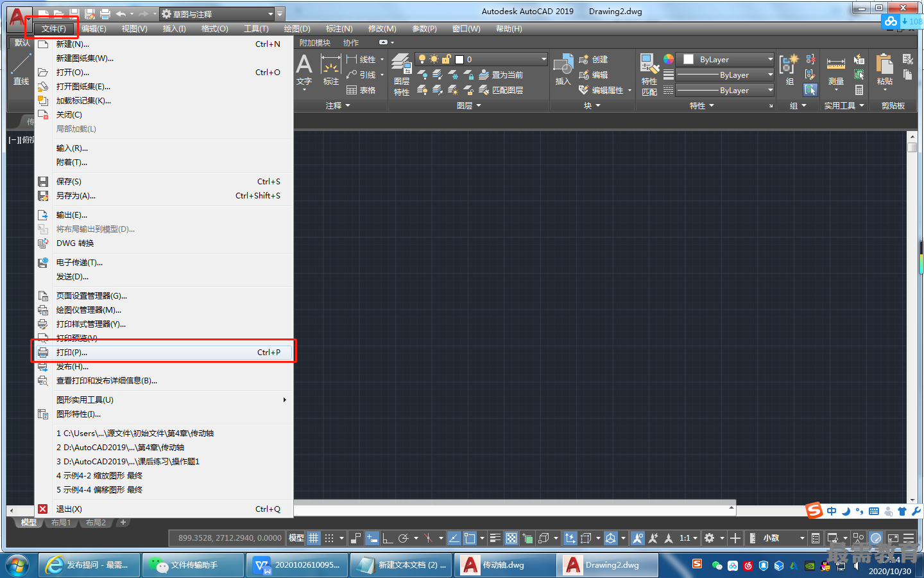Click the clean screen icon in status bar

pyautogui.click(x=893, y=538)
